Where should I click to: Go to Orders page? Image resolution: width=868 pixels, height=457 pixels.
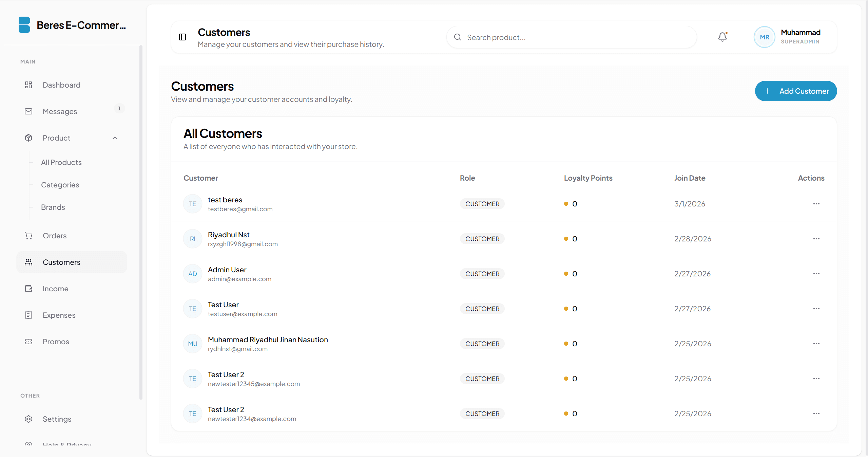(72, 236)
